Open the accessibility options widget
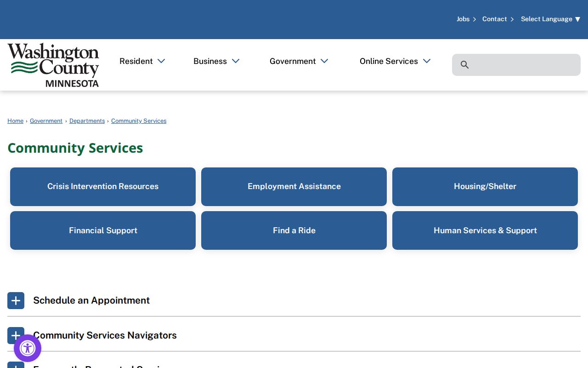 [28, 348]
